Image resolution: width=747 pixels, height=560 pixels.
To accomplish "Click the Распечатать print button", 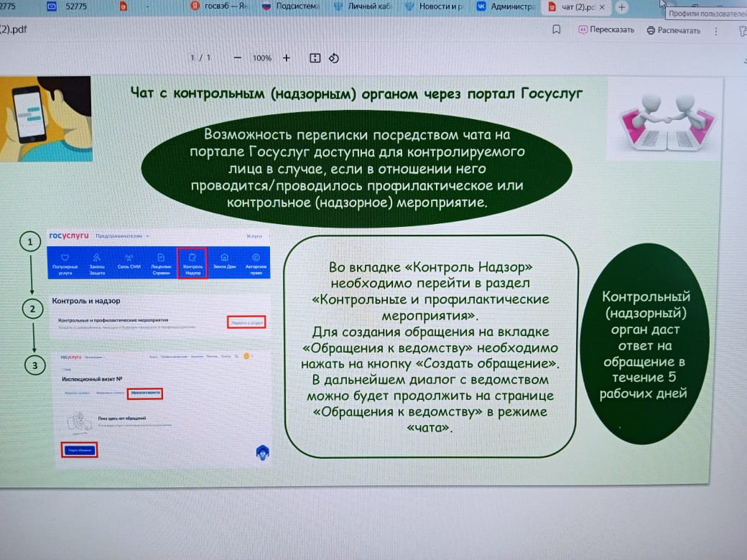I will [x=674, y=30].
